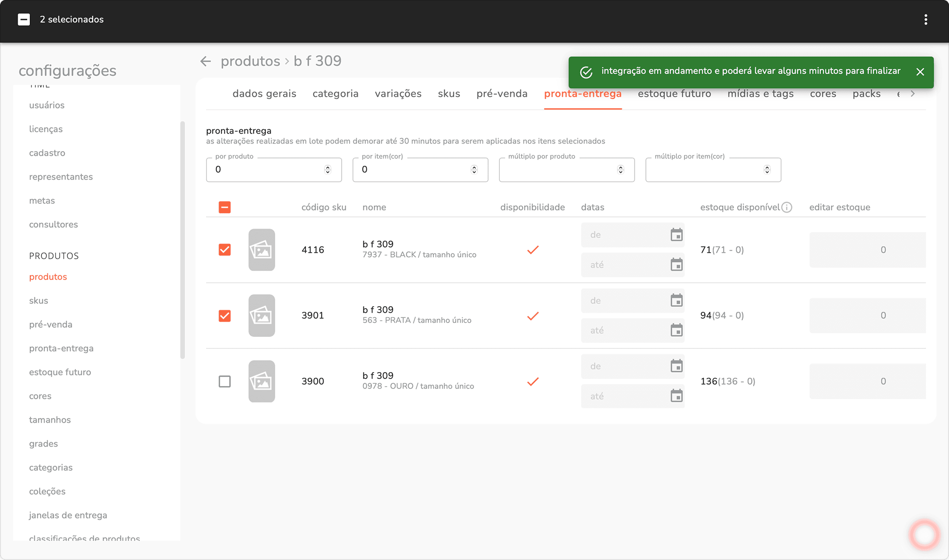
Task: Open the image thumbnail for sku 3900
Action: coord(262,382)
